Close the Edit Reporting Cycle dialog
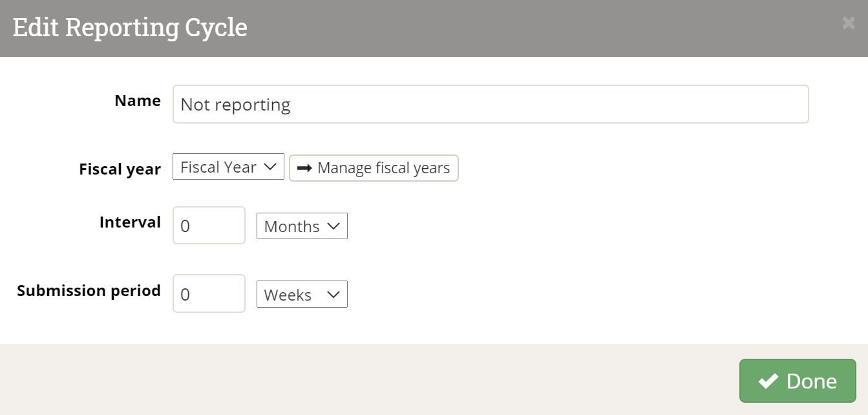 coord(848,23)
